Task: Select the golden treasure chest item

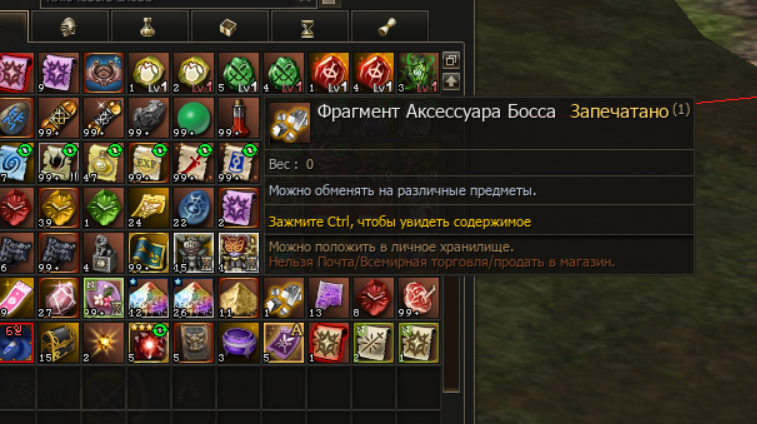Action: click(x=58, y=342)
